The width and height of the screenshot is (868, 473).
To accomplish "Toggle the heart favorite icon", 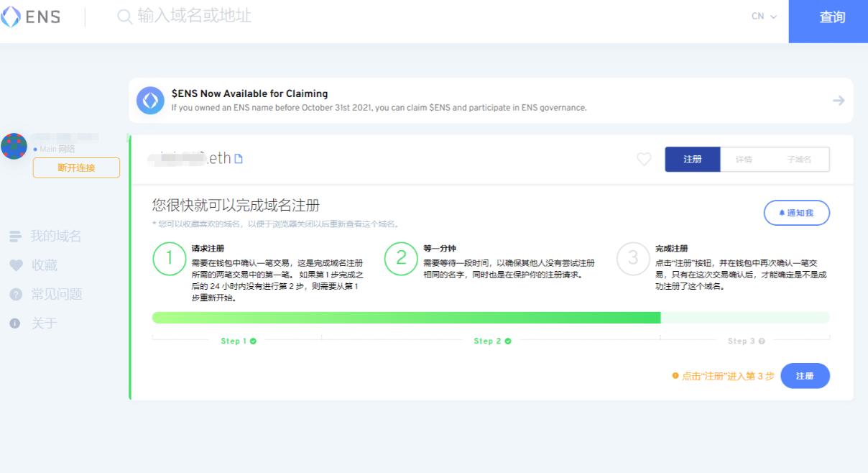I will [x=644, y=160].
